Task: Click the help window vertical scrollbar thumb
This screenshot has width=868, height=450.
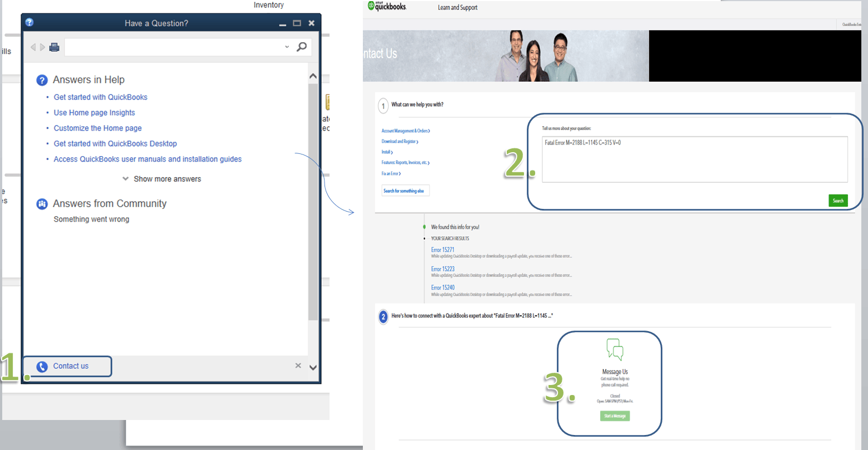Action: 313,202
